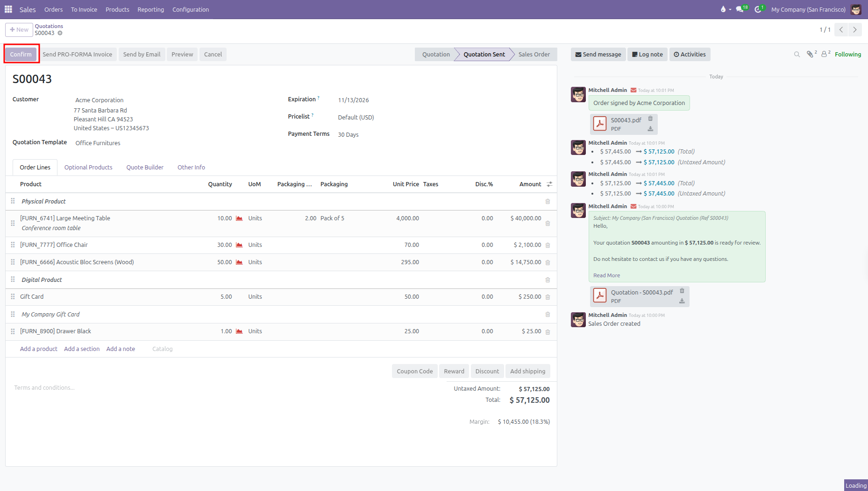The image size is (868, 491).
Task: Open the column settings icon next to Amount header
Action: coord(549,184)
